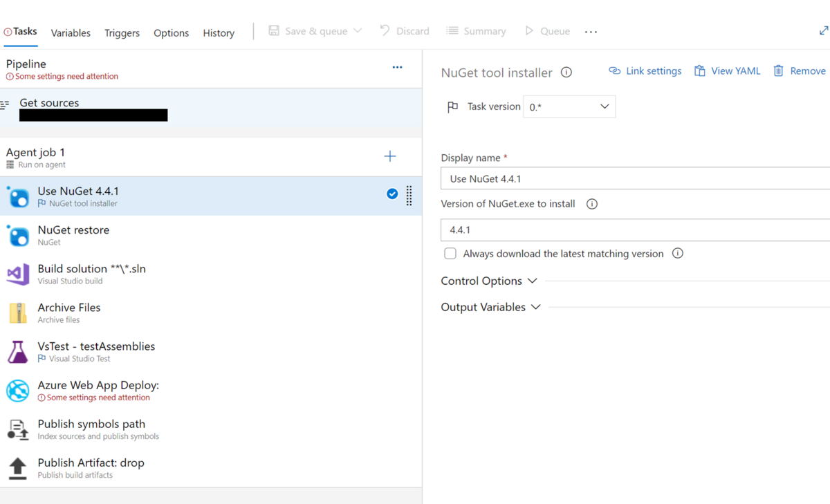
Task: Select Publish symbols path task
Action: click(211, 429)
